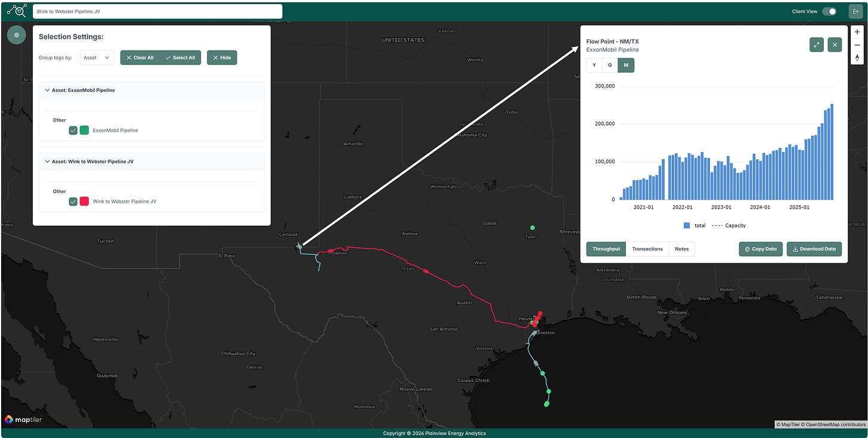Click the NM/TX flow point marker near Carlsbad
Screen dimensions: 868x438
(299, 246)
